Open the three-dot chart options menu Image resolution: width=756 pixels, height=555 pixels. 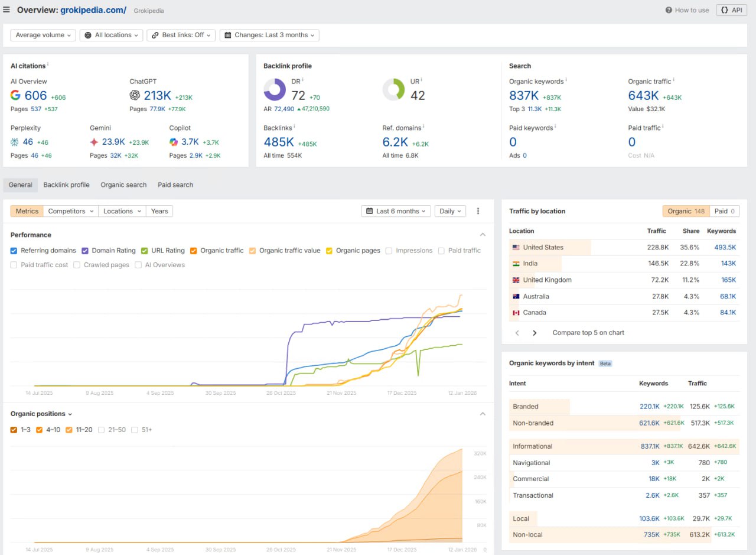(x=478, y=211)
